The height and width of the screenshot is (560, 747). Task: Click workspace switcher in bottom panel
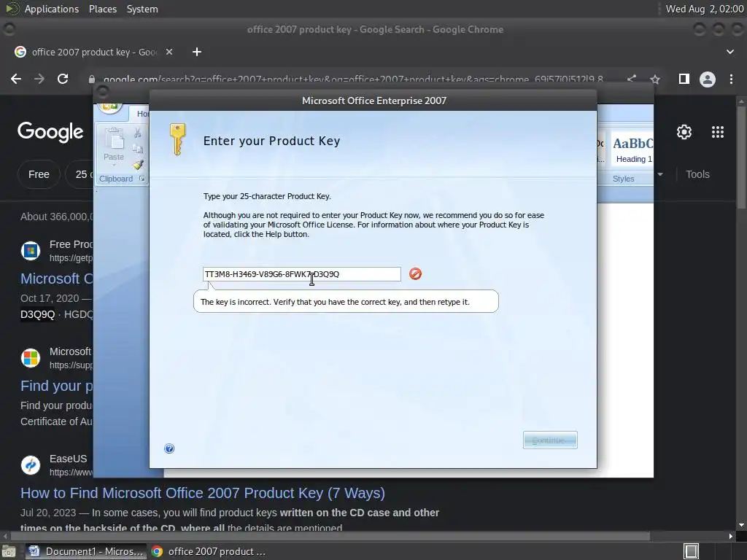[x=692, y=551]
